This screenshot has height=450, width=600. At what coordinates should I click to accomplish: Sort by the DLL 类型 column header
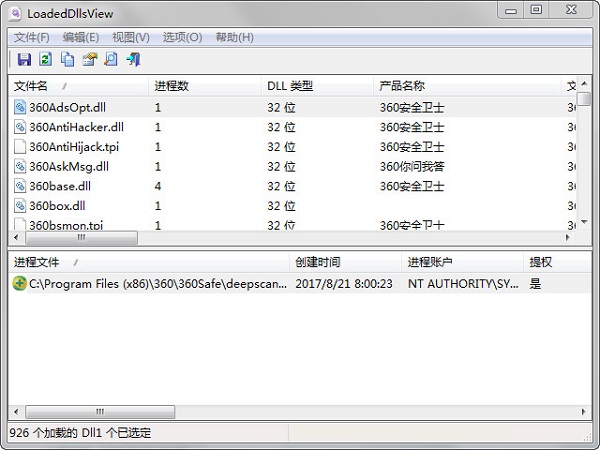[317, 86]
